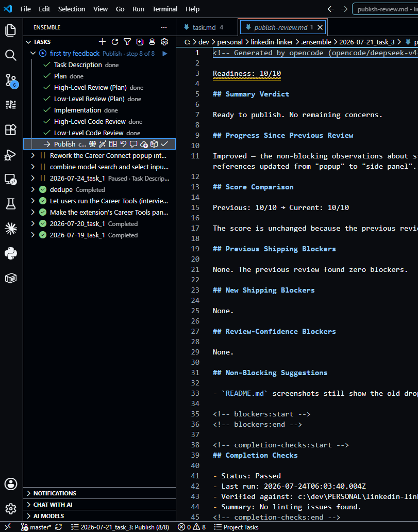Refresh the Tasks list

[115, 42]
